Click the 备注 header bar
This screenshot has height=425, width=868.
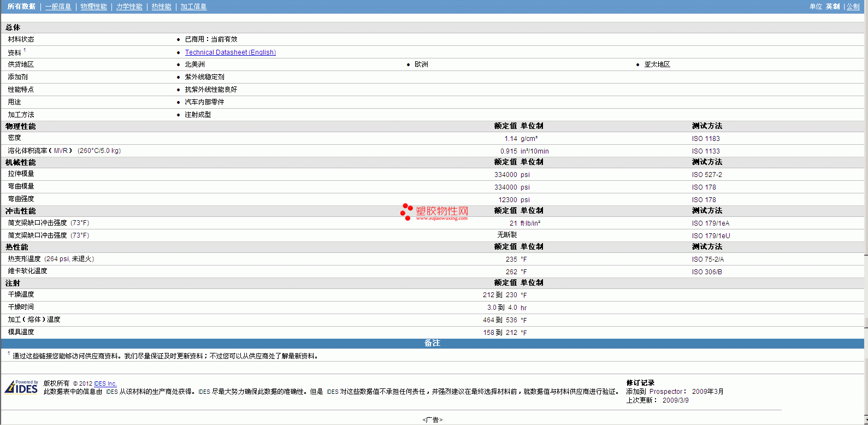click(x=432, y=343)
